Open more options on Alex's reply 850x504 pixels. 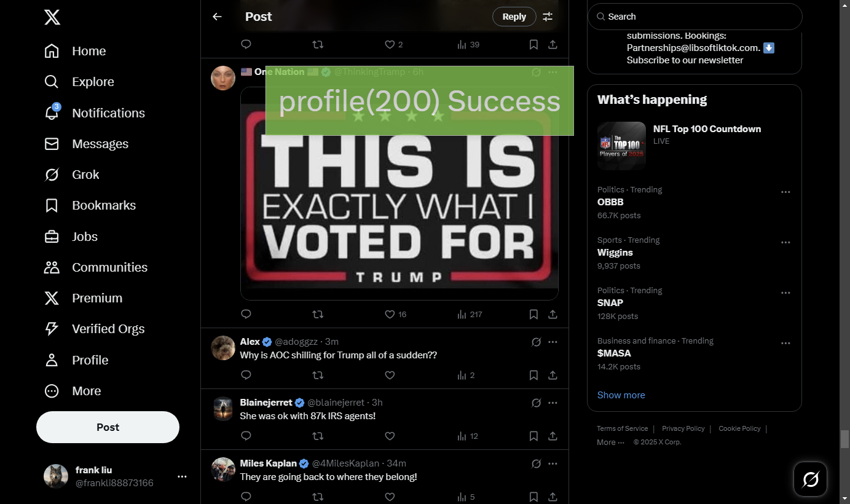(x=553, y=342)
